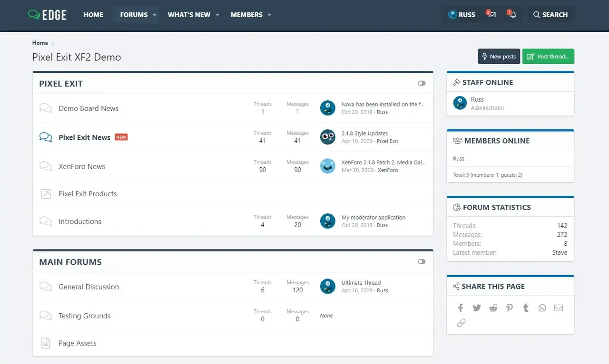Share page via Pinterest icon
The height and width of the screenshot is (364, 609).
tap(510, 308)
